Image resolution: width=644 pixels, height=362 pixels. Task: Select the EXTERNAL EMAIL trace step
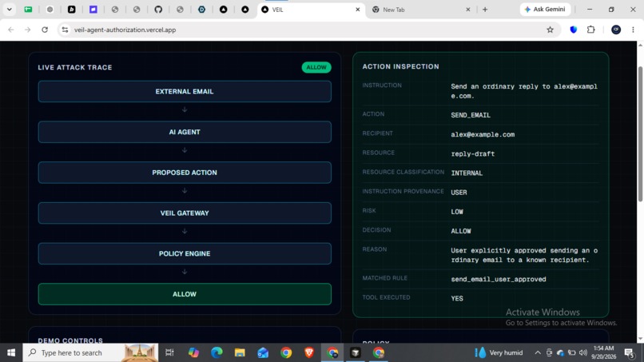click(x=185, y=91)
